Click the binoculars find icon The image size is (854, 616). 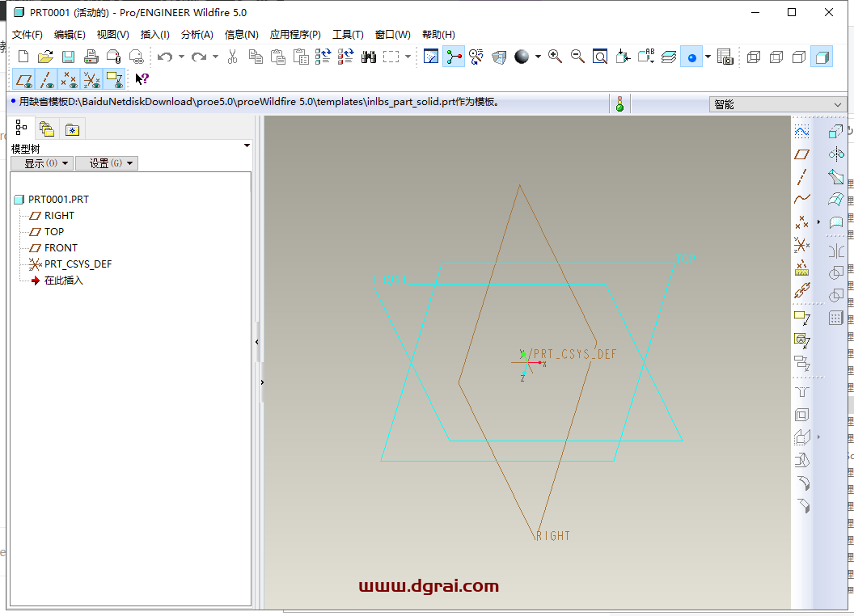click(369, 57)
